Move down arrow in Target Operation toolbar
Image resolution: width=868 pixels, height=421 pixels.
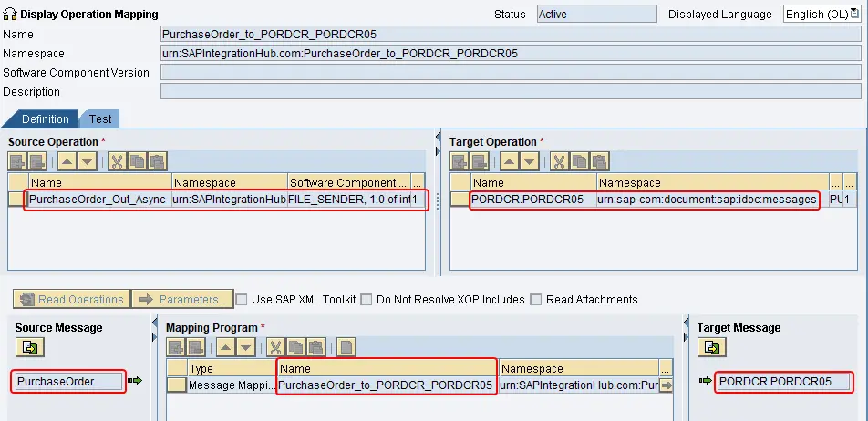click(x=529, y=161)
